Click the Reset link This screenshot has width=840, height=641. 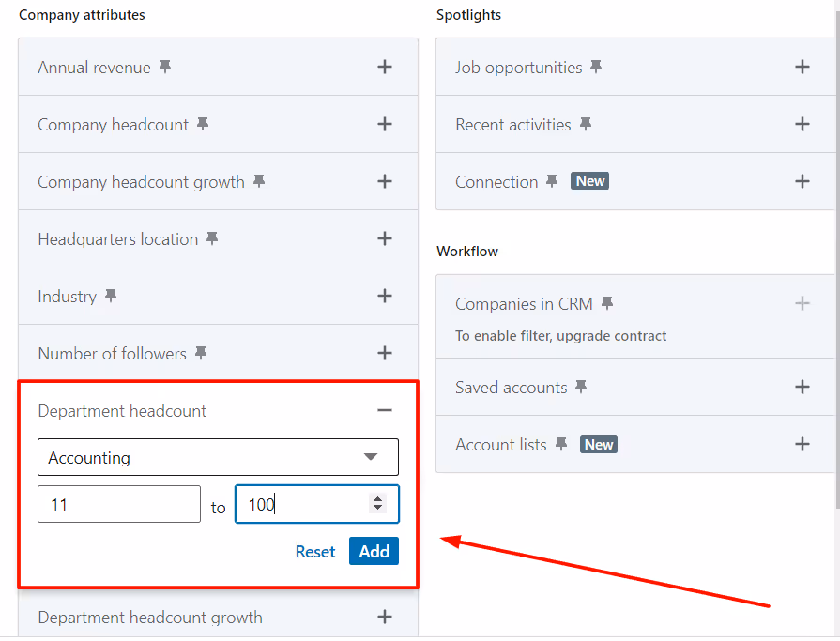315,551
